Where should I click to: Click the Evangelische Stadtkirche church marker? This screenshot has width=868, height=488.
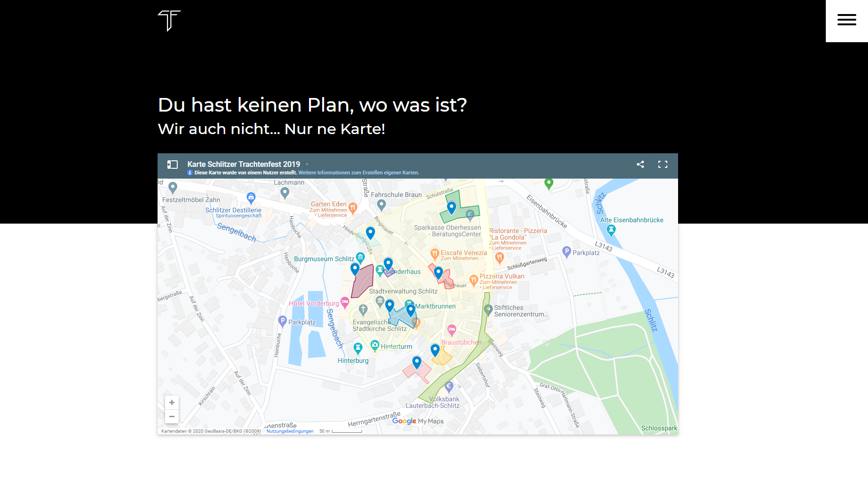[363, 309]
